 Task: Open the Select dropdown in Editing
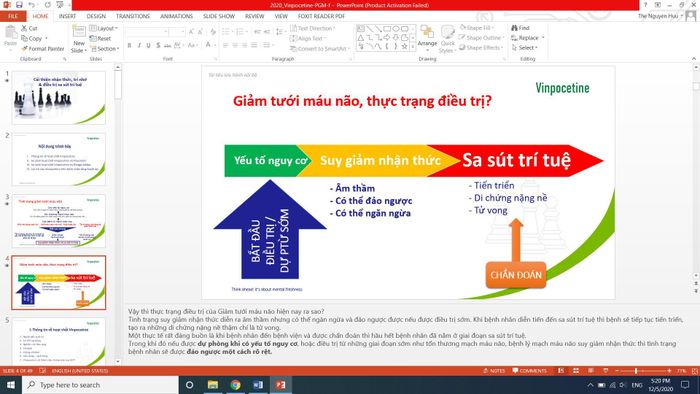[x=525, y=47]
